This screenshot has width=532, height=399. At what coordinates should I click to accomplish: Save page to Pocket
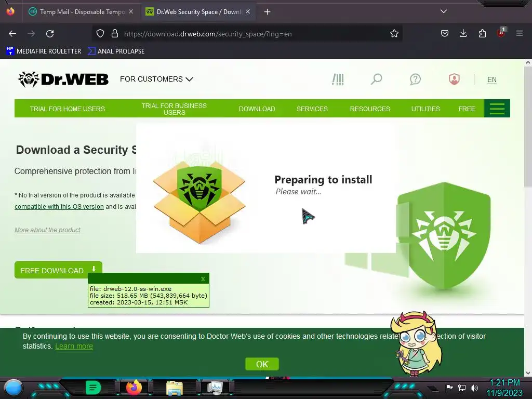tap(445, 34)
